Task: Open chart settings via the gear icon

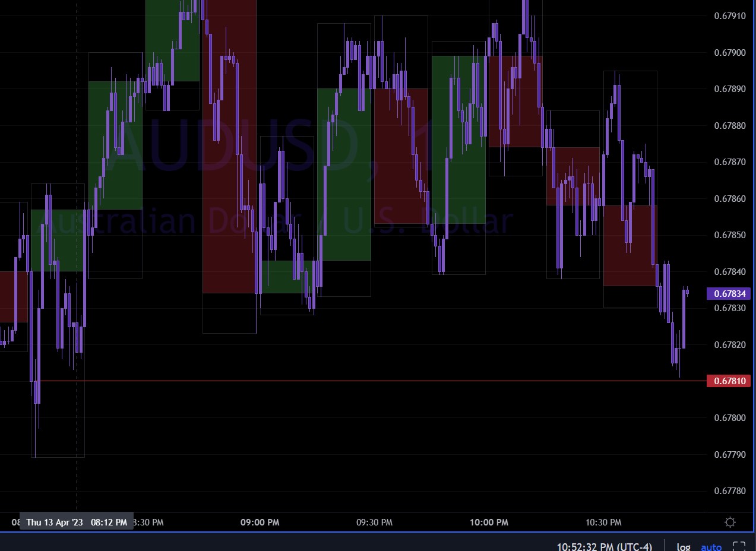Action: coord(730,522)
